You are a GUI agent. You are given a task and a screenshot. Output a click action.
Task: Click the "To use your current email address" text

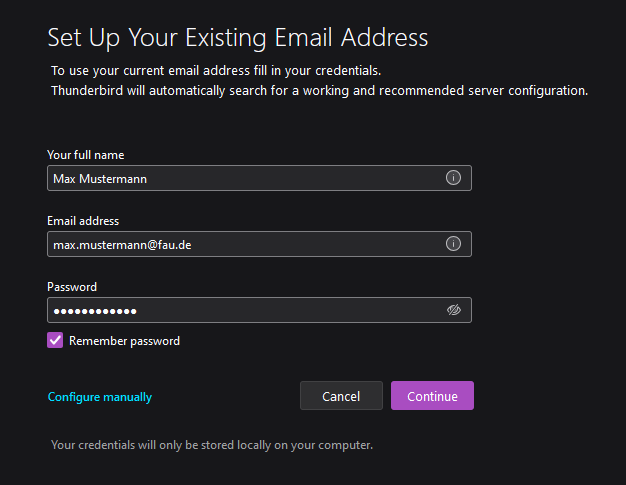(x=216, y=71)
